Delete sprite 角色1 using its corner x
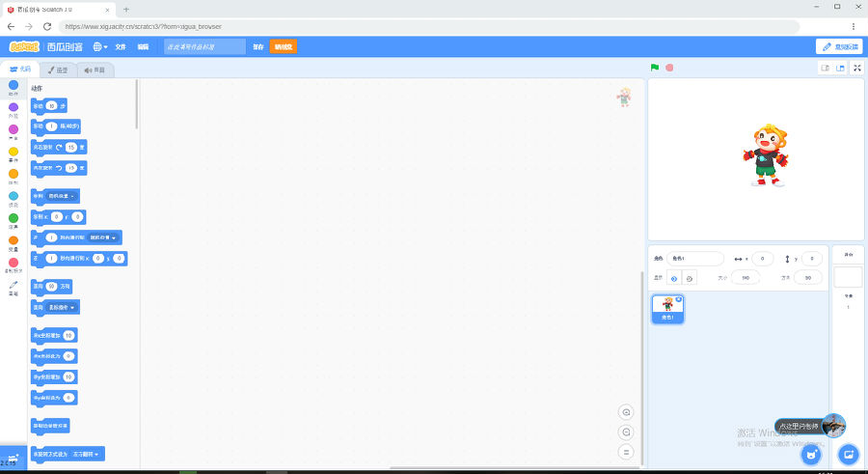 click(679, 299)
